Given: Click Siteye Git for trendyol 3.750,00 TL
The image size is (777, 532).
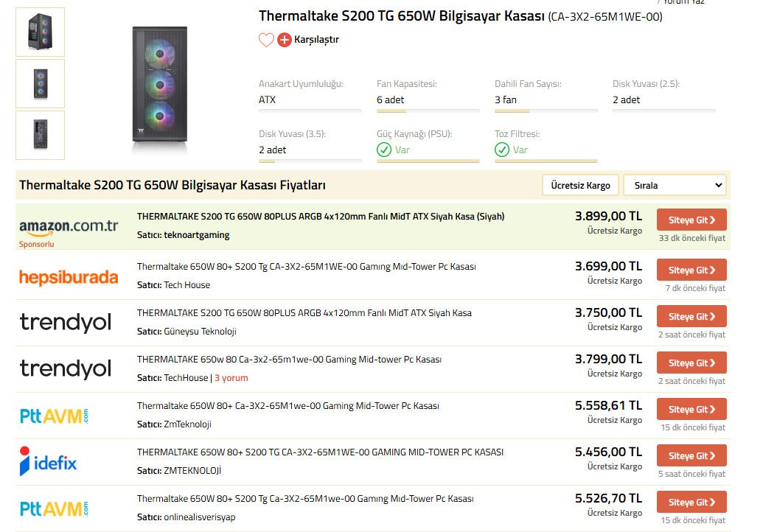Looking at the screenshot, I should point(691,317).
